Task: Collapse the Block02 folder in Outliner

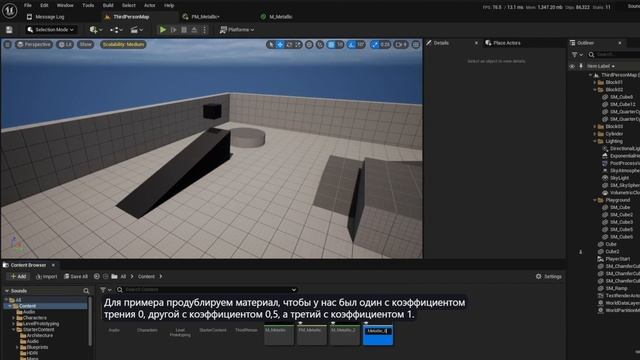Action: (595, 90)
